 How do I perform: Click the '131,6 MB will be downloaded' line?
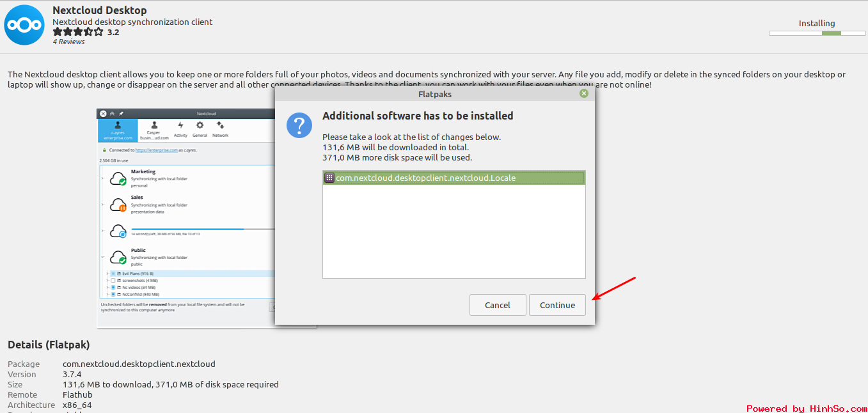coord(395,147)
